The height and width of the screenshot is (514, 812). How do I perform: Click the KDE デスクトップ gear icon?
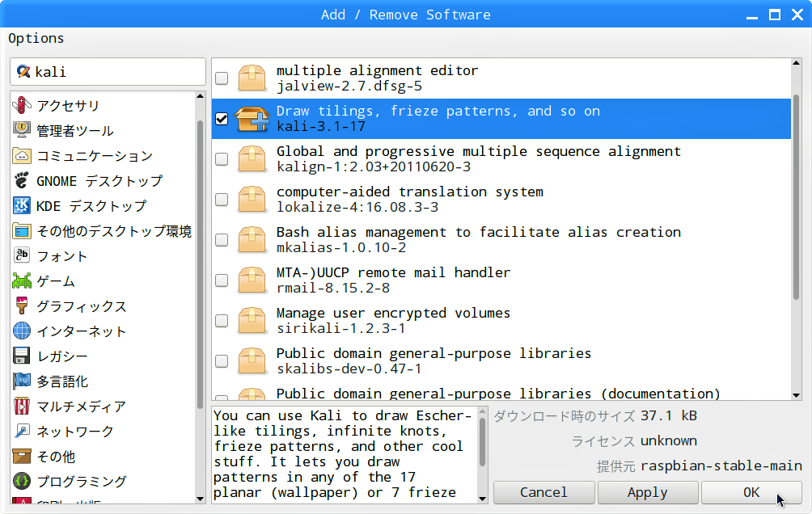[x=22, y=205]
